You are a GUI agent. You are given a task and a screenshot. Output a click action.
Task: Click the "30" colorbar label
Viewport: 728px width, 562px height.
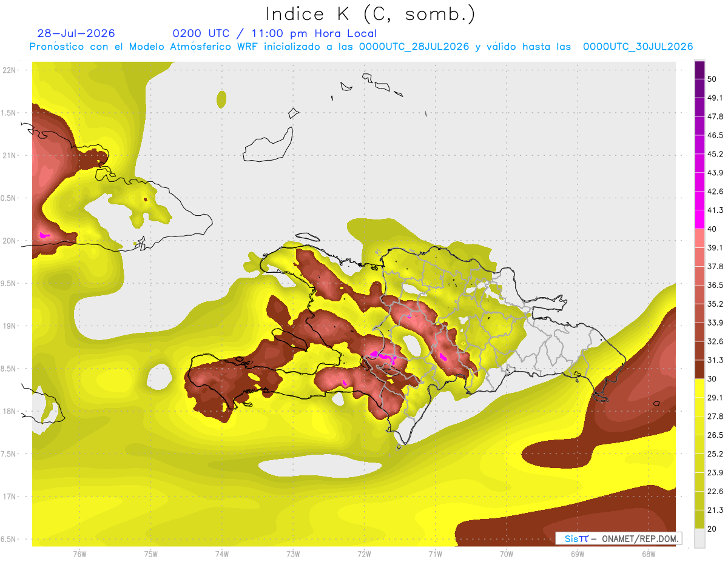712,379
